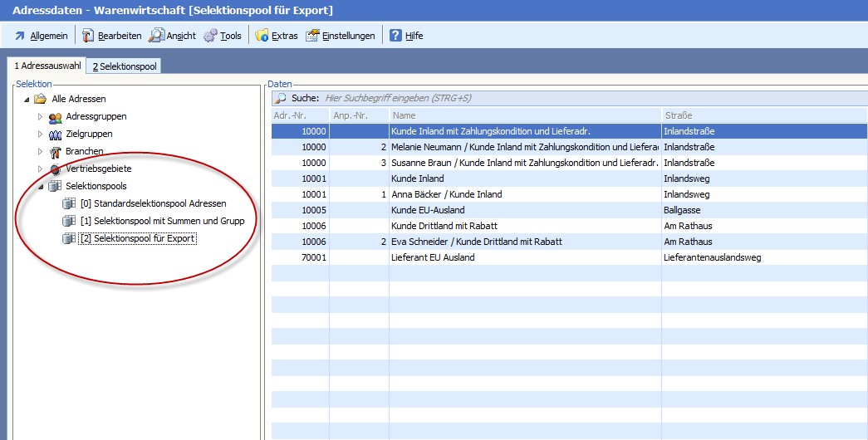The image size is (868, 440).
Task: Click the search magnifier icon beside Suche
Action: tap(281, 98)
